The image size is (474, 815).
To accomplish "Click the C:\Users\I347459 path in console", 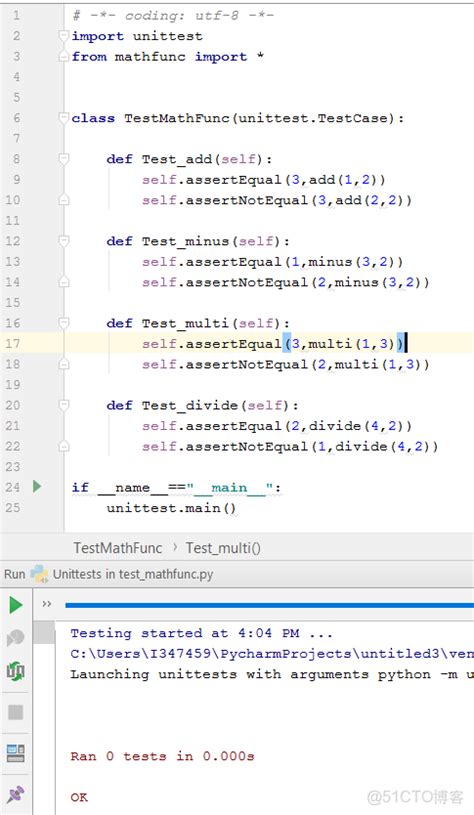I will 272,653.
